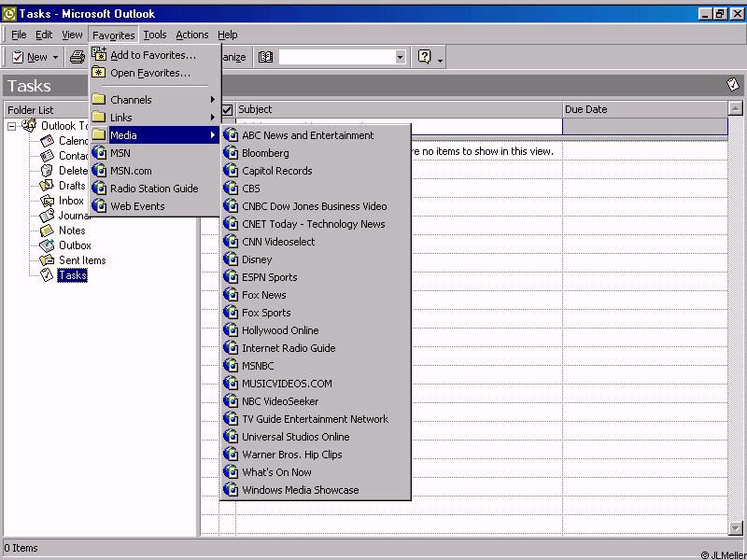The height and width of the screenshot is (560, 747).
Task: Open the New item dropdown arrow
Action: [55, 57]
